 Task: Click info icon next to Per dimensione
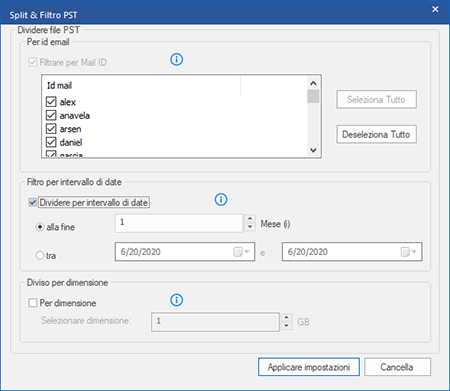(176, 300)
